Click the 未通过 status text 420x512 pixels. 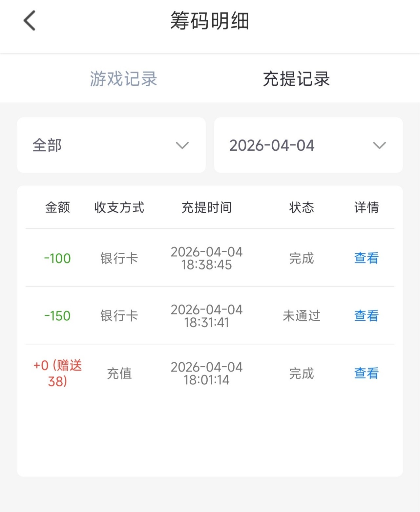click(301, 316)
